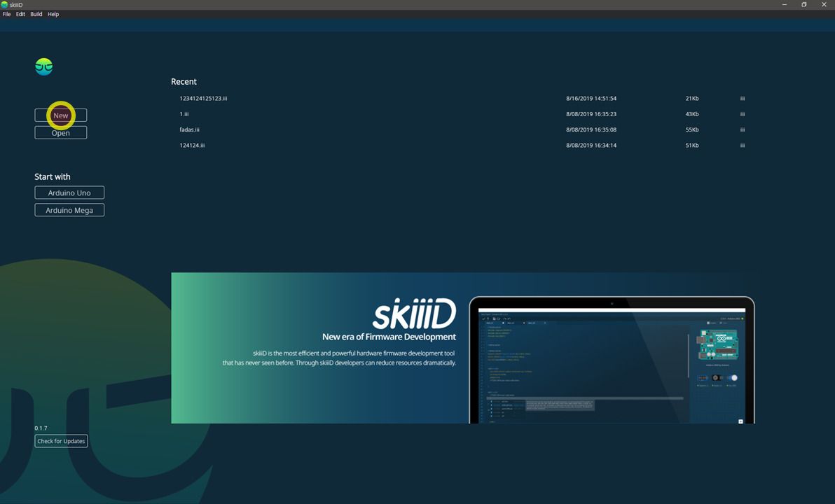Click the iii file type icon for 1234124125123.iii

pos(743,99)
